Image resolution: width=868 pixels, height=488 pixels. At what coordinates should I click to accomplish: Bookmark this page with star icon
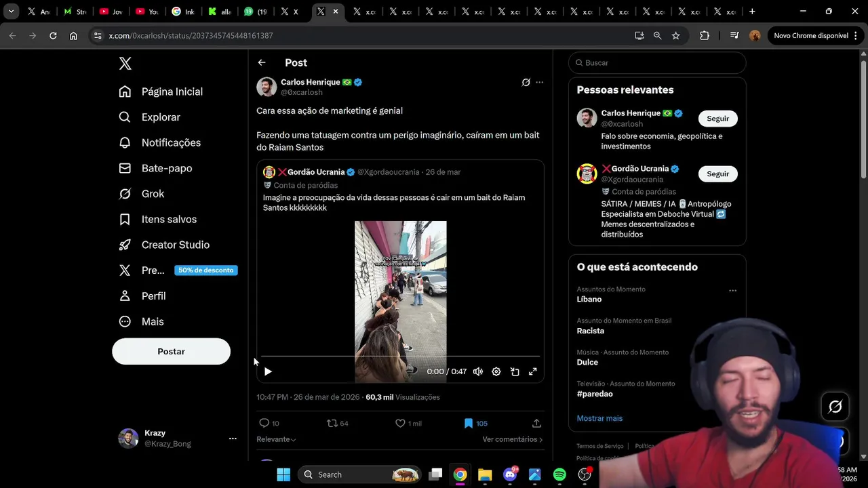675,36
